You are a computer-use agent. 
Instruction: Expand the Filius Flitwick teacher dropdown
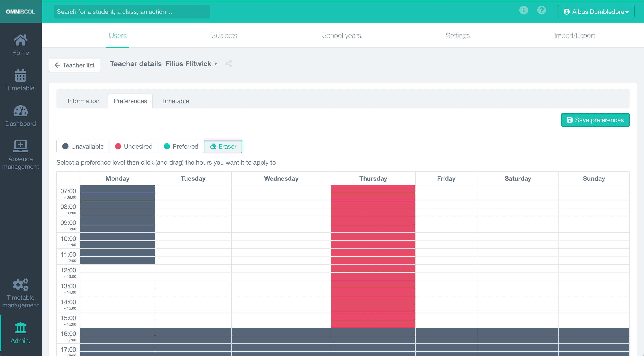coord(215,64)
